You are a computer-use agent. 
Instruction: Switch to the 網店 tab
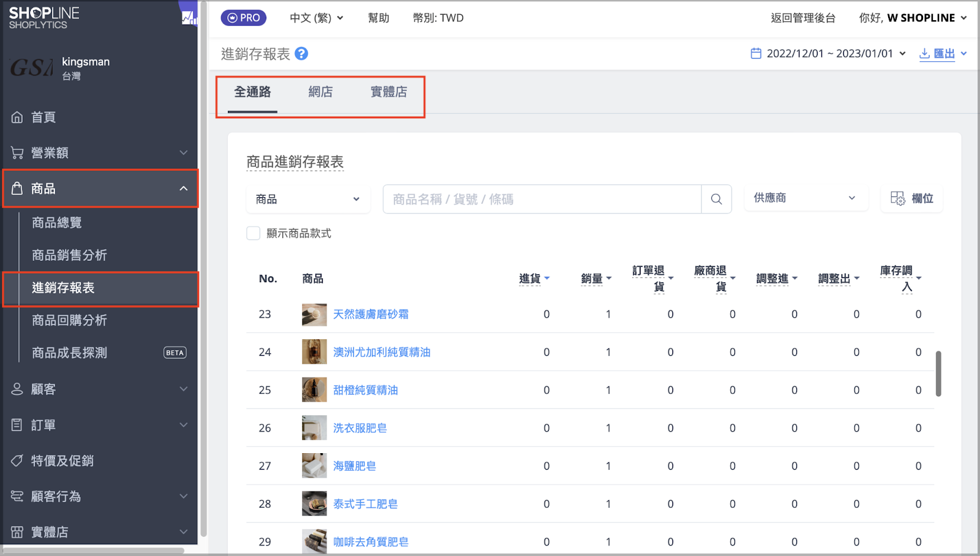click(320, 92)
